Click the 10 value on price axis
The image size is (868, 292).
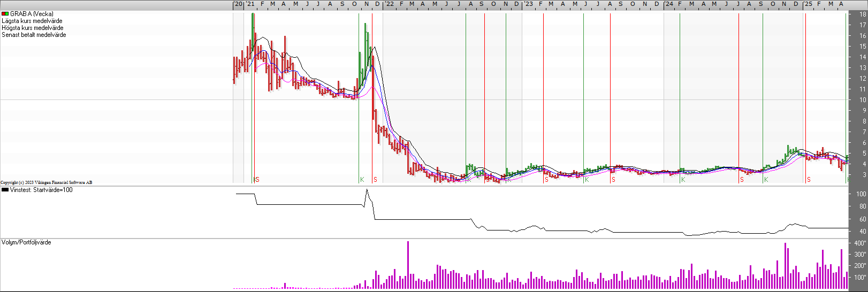click(863, 100)
